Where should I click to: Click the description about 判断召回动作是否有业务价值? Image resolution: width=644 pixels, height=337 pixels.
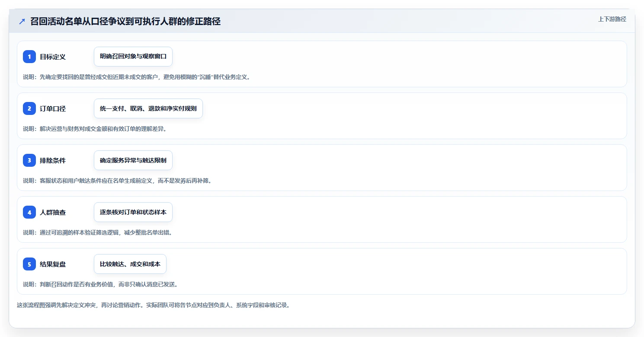click(x=100, y=284)
